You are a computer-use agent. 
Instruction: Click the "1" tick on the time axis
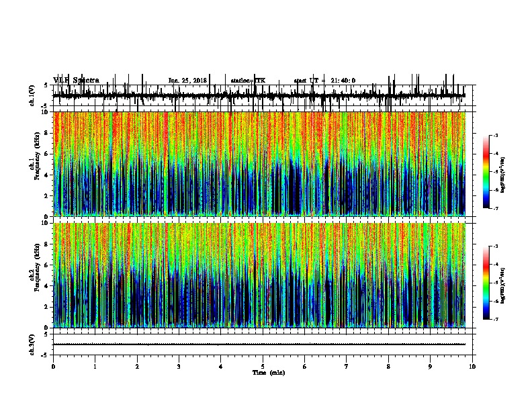click(95, 367)
